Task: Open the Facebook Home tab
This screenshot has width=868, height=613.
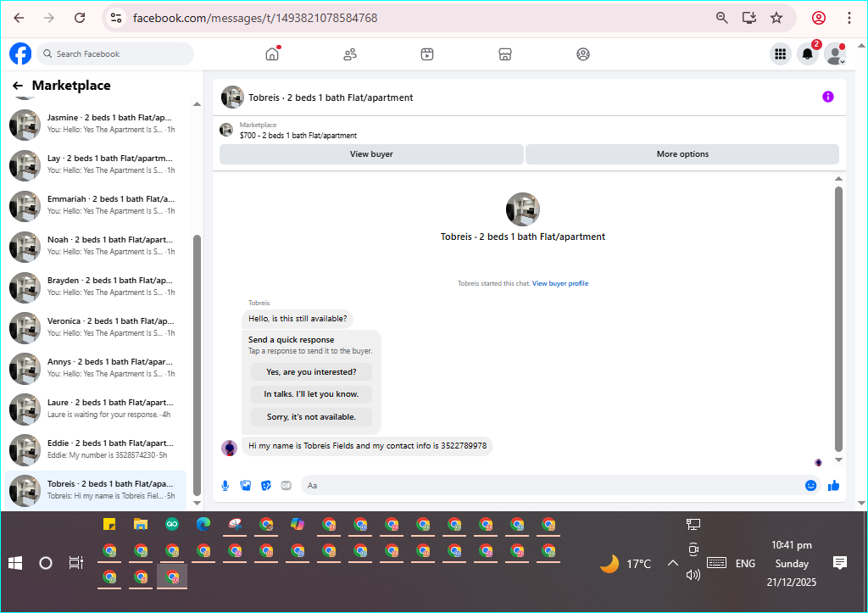Action: pyautogui.click(x=272, y=53)
